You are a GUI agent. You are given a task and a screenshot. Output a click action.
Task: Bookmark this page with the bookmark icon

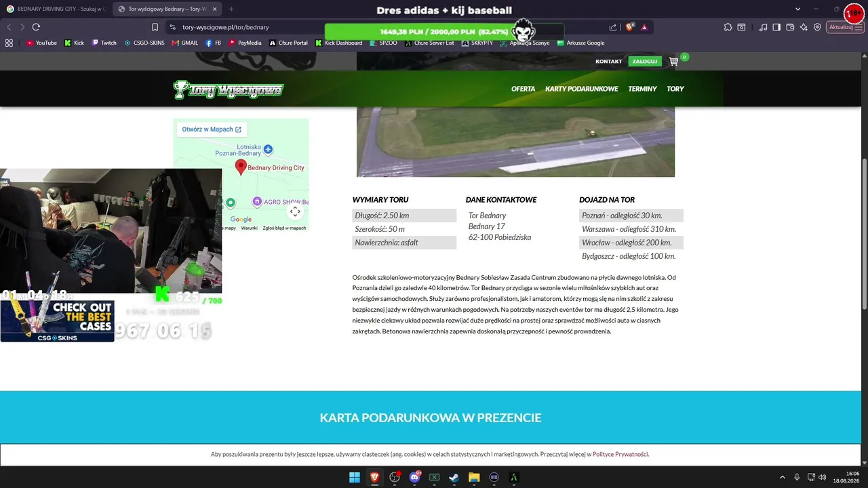[x=155, y=27]
